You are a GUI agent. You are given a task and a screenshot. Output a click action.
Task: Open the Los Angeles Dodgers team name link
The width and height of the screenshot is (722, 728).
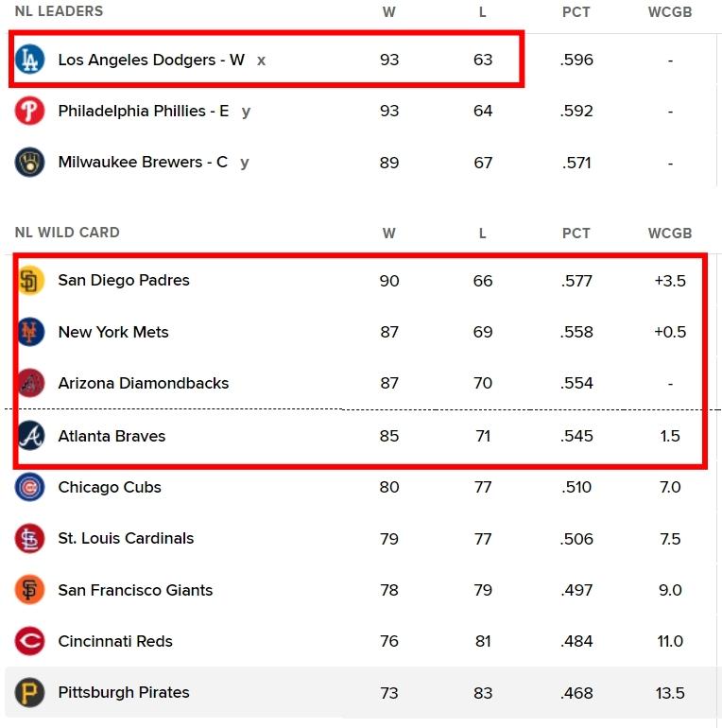pos(151,60)
